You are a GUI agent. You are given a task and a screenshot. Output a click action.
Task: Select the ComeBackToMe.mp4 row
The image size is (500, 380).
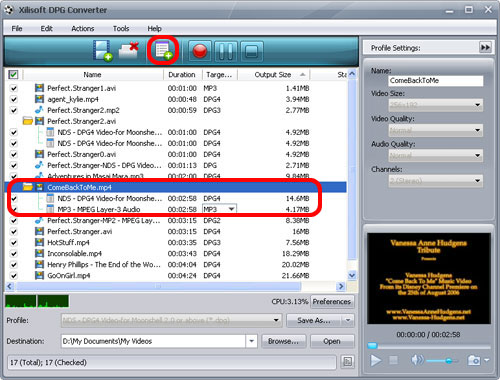pos(176,187)
